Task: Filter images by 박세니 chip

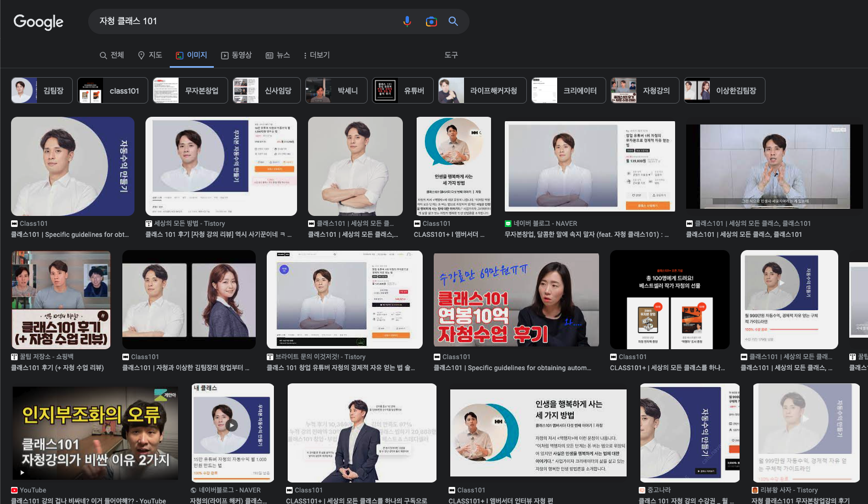Action: click(336, 90)
